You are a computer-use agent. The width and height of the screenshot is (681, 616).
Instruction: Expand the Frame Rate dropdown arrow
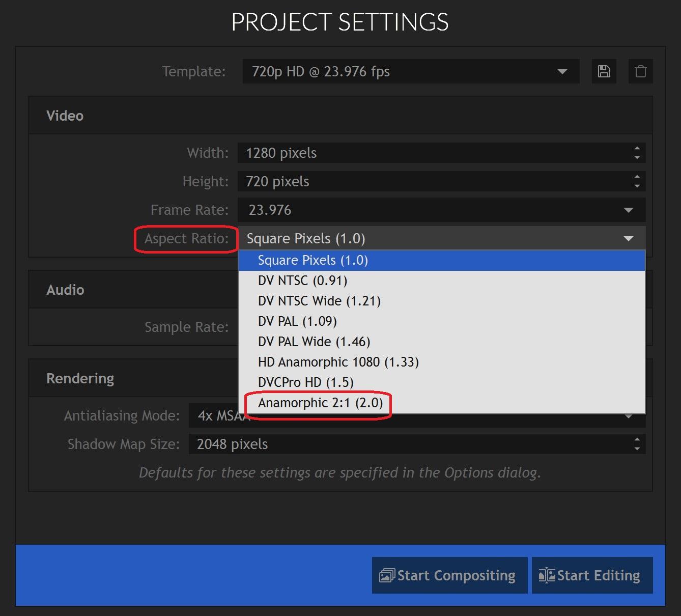pyautogui.click(x=629, y=210)
